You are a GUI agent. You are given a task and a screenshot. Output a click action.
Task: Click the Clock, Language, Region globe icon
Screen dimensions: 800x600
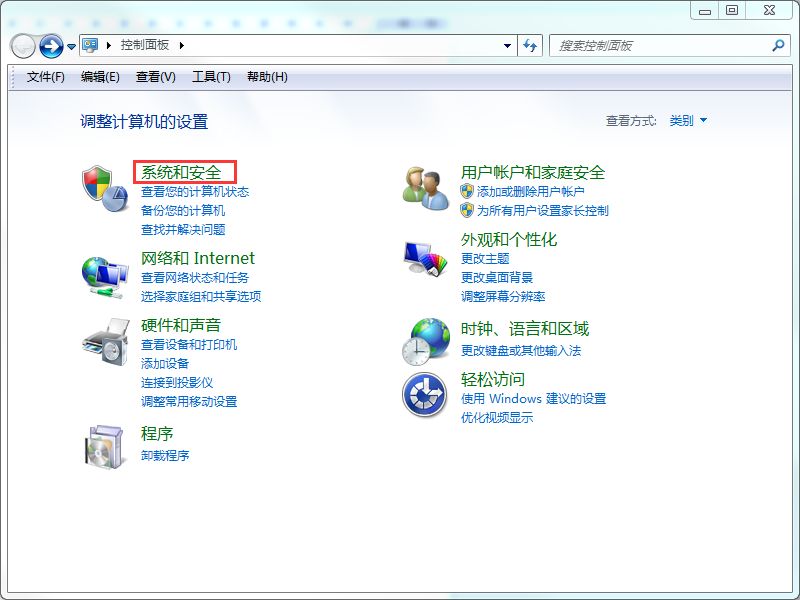click(426, 341)
